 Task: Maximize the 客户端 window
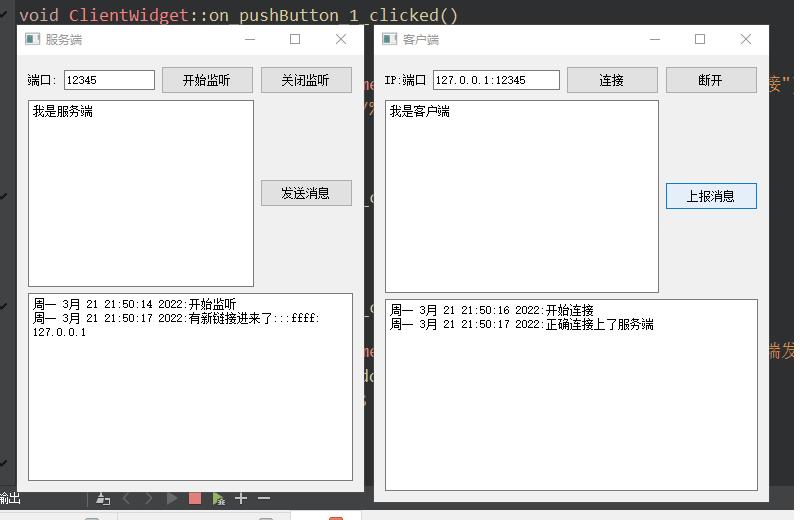[x=700, y=39]
